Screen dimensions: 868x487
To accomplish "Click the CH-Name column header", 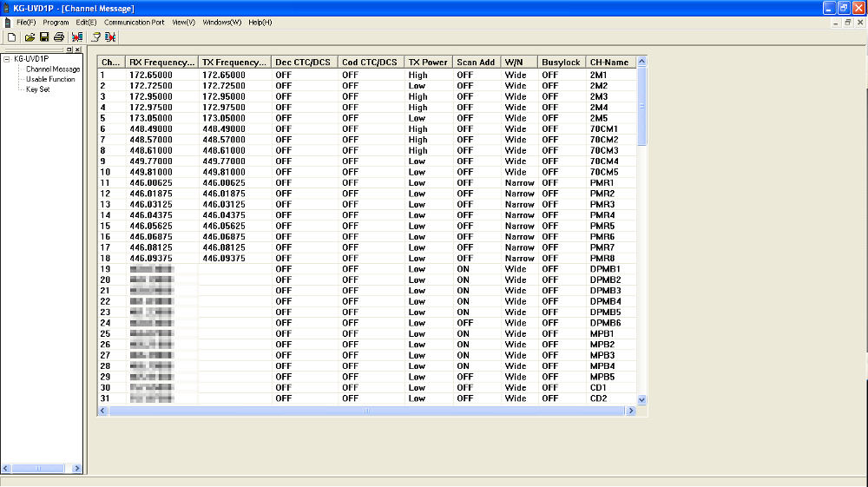I will (610, 62).
